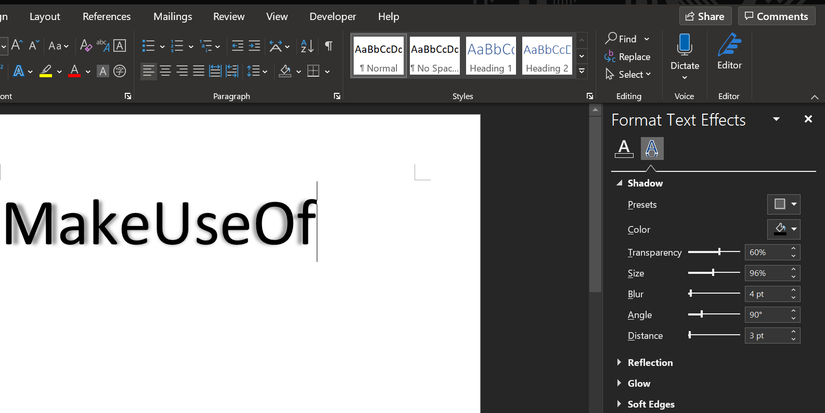Screen dimensions: 825x413
Task: Click the blue Text Effects A icon
Action: [19, 70]
